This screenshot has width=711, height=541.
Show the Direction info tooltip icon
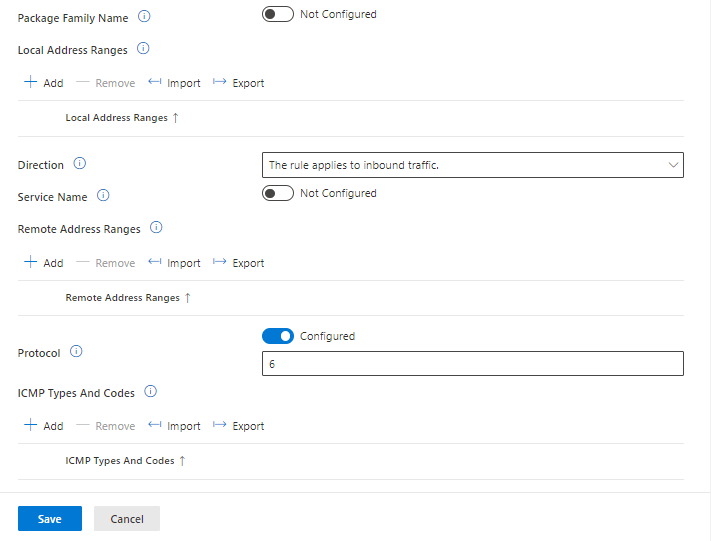coord(80,164)
